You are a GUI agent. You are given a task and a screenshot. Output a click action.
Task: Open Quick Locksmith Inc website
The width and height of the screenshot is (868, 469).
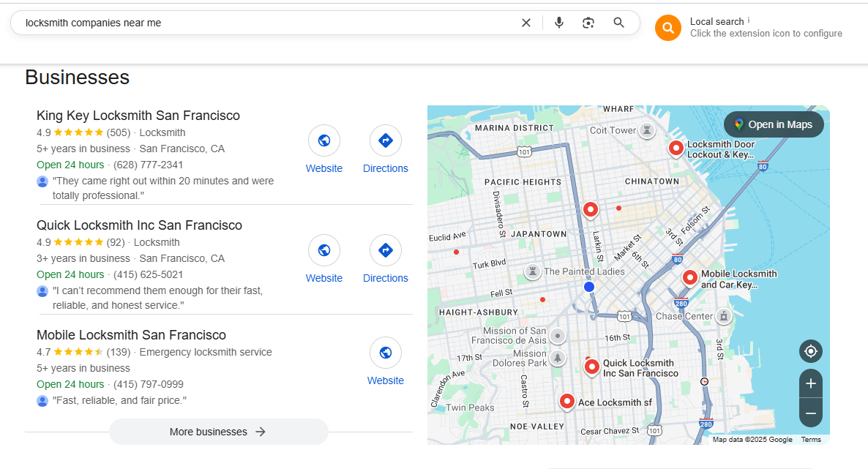coord(324,251)
